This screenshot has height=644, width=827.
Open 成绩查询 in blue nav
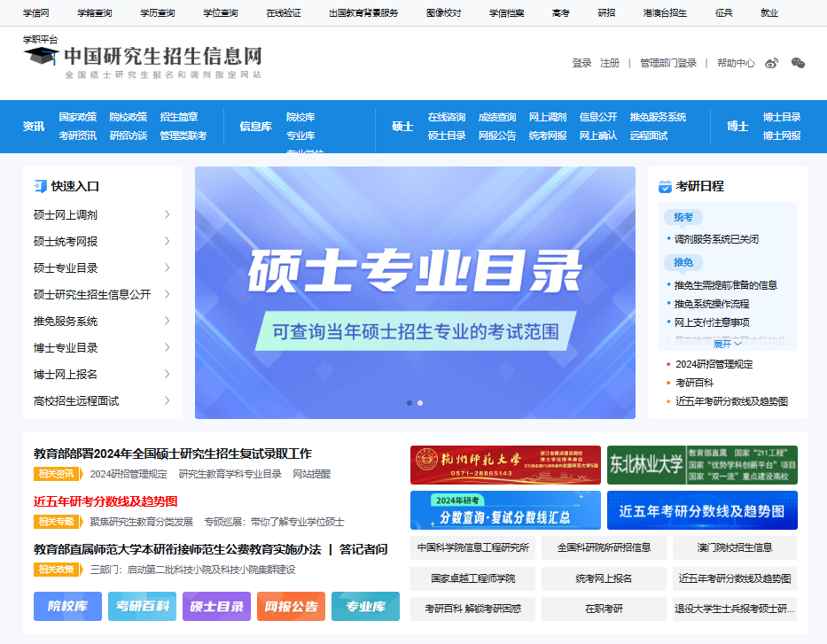click(x=497, y=117)
